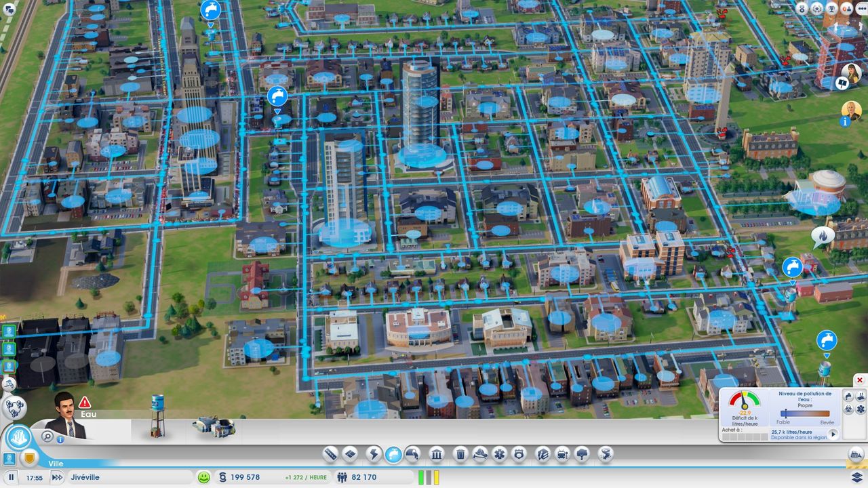Toggle the water data map view

[848, 395]
